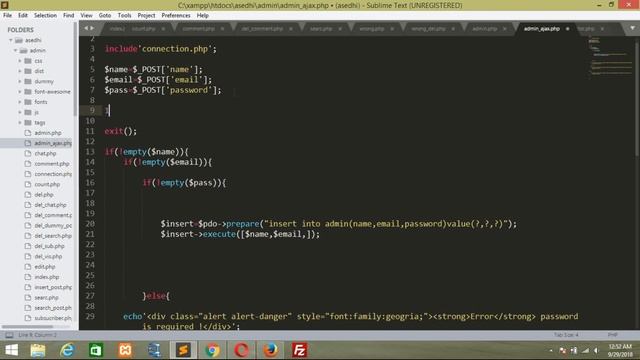Open the Project menu
640x360 pixels.
[146, 16]
